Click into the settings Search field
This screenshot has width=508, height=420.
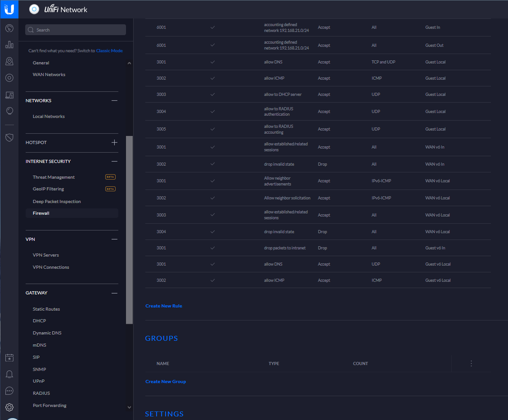[x=76, y=30]
